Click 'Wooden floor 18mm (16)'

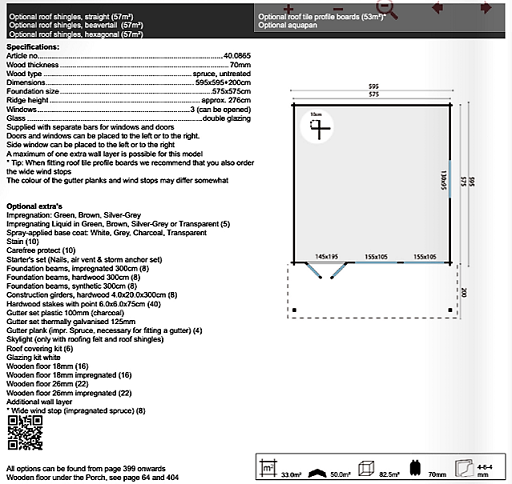[x=47, y=366]
